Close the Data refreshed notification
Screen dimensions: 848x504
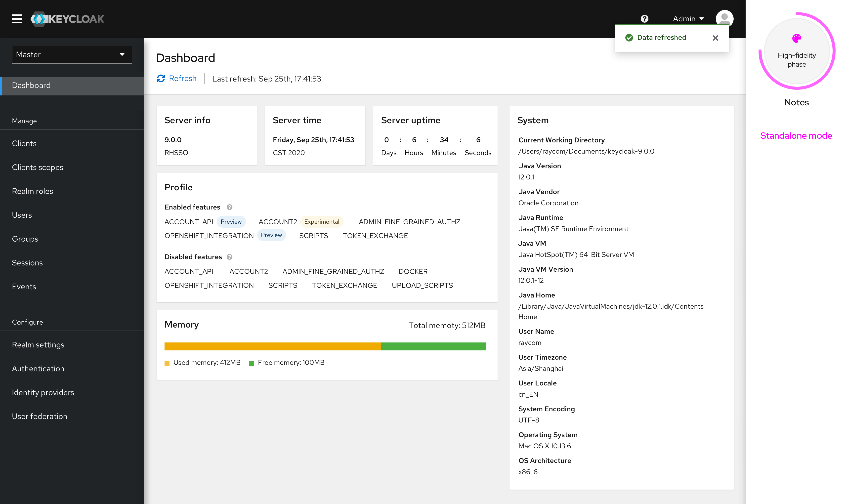coord(715,38)
